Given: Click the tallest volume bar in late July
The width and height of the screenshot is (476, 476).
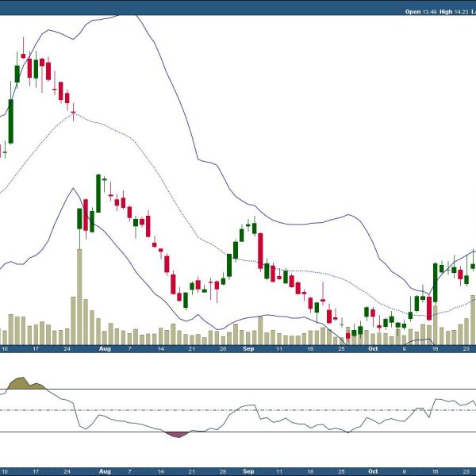Looking at the screenshot, I should [x=79, y=297].
